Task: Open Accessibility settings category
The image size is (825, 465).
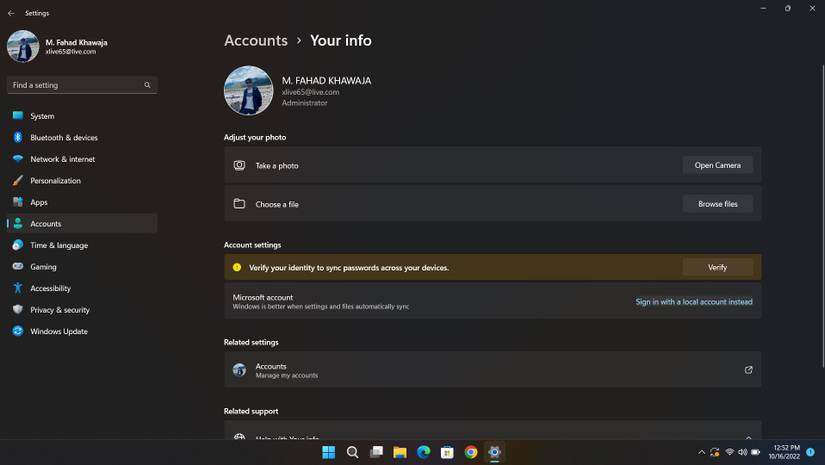Action: tap(82, 288)
